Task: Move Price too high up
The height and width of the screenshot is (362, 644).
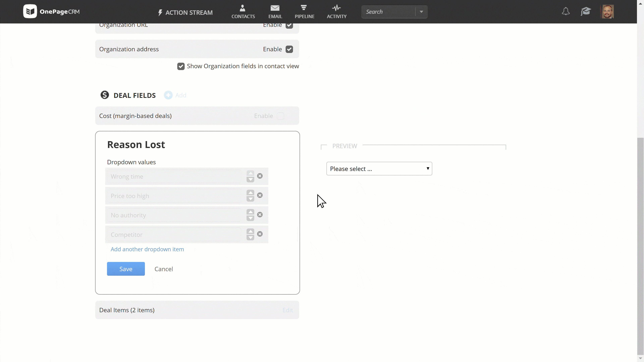Action: (250, 193)
